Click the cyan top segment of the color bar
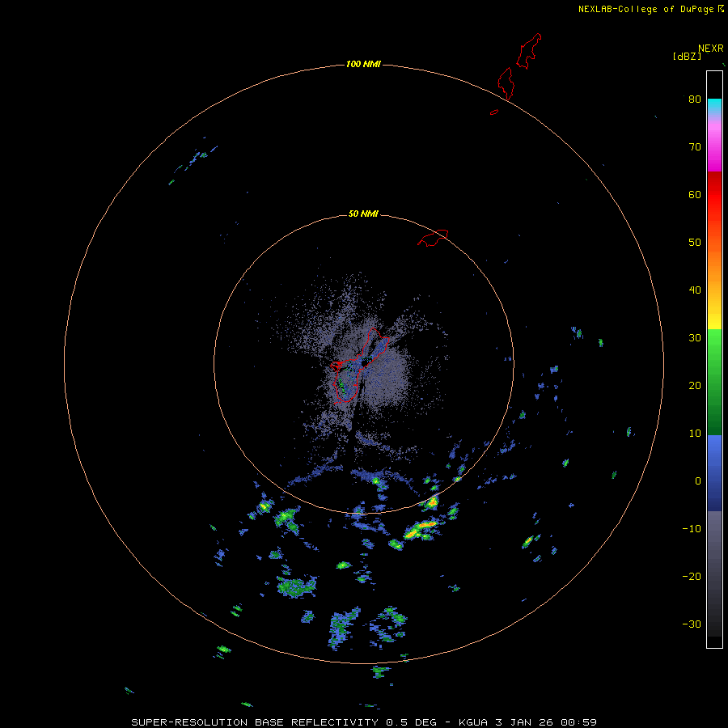The height and width of the screenshot is (728, 728). (714, 105)
